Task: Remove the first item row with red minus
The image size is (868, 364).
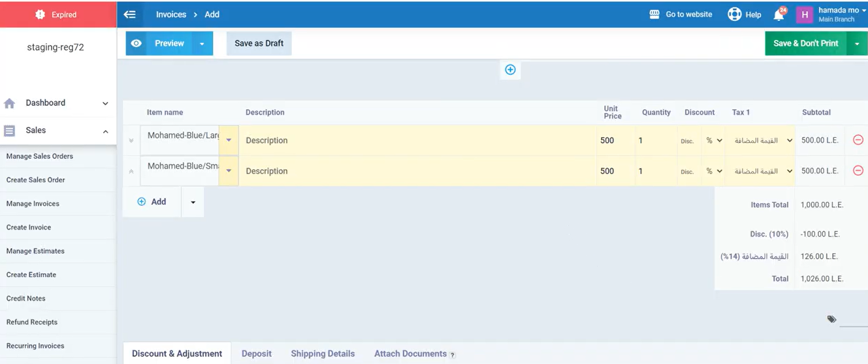Action: tap(858, 141)
